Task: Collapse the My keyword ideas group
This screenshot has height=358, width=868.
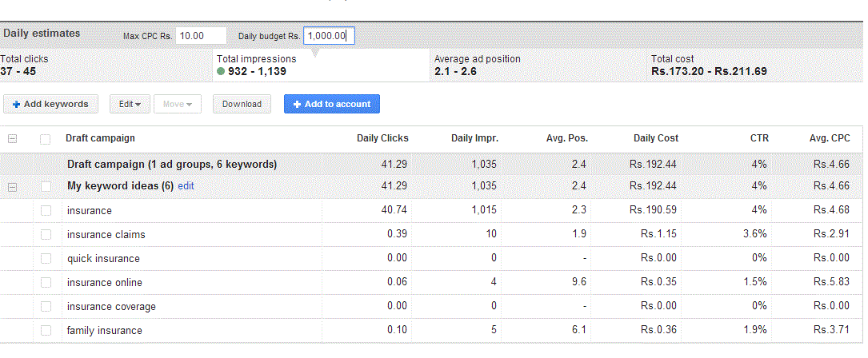Action: tap(12, 187)
